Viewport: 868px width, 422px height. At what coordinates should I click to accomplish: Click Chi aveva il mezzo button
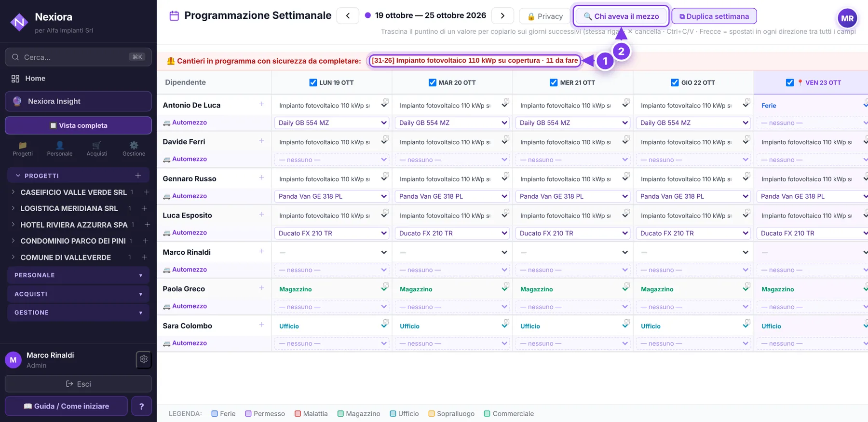[621, 16]
